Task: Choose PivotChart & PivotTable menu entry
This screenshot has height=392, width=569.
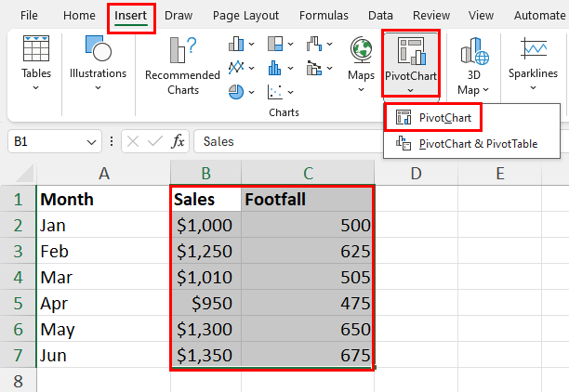Action: [x=471, y=144]
